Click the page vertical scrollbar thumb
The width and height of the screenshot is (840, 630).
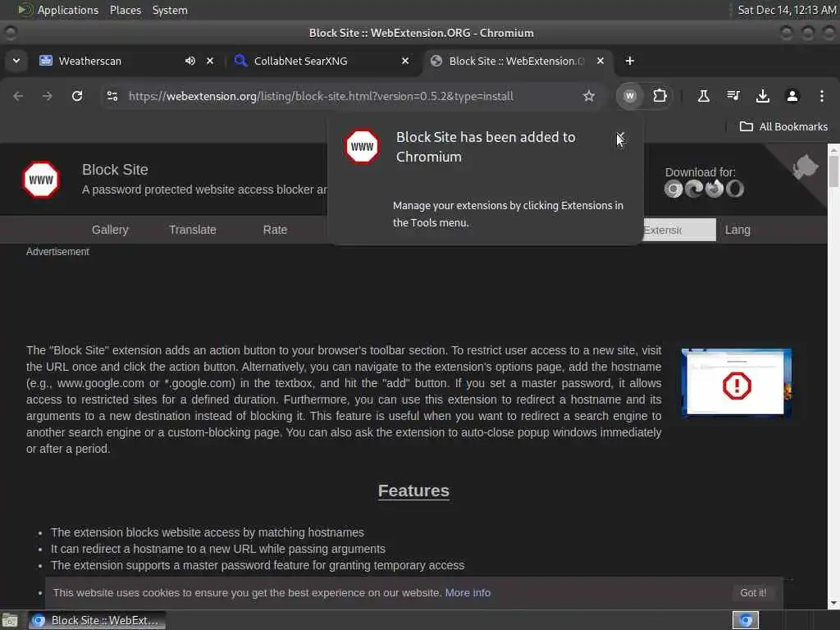833,171
